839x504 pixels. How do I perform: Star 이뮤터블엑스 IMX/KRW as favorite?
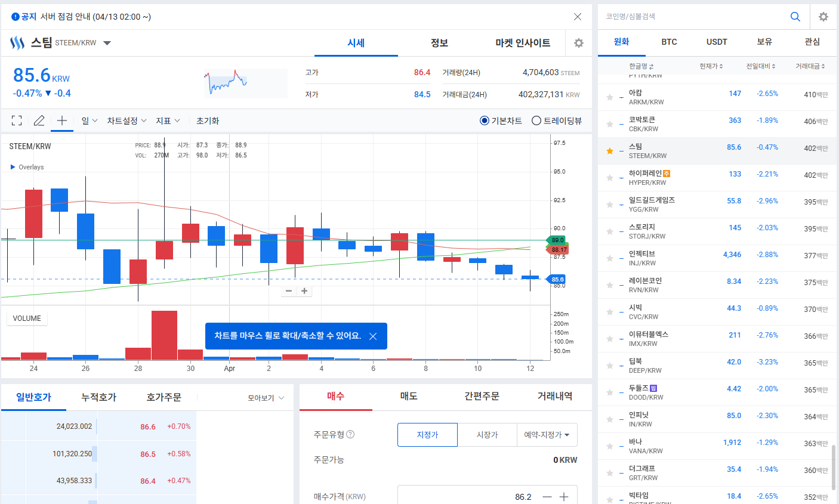[x=610, y=339]
